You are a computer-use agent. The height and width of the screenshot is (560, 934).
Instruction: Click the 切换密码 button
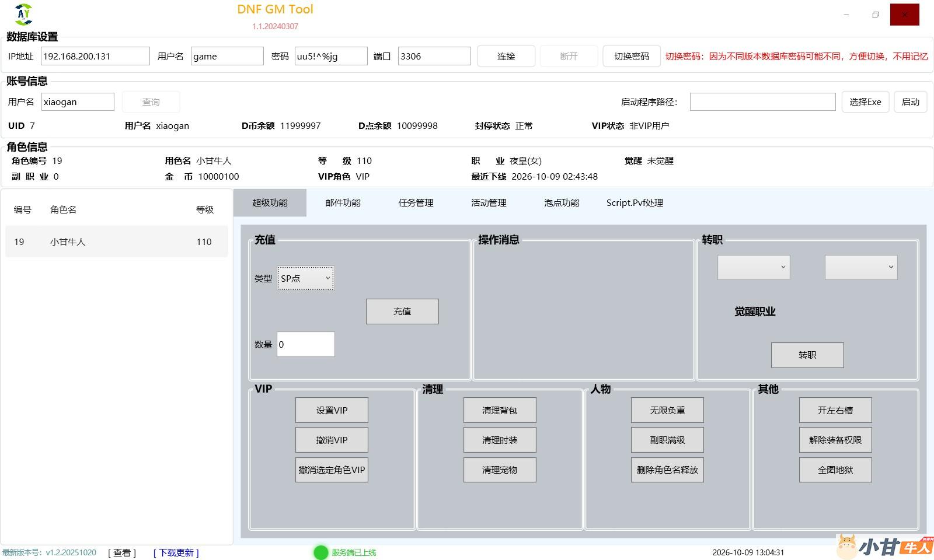pyautogui.click(x=632, y=56)
